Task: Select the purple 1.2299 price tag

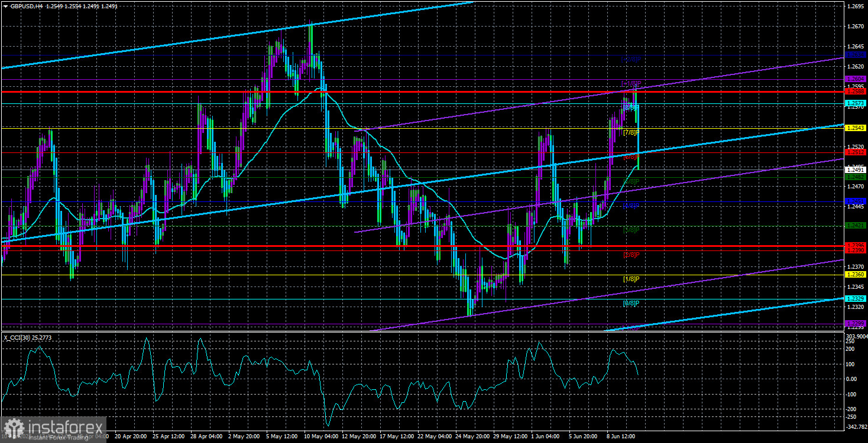Action: pos(856,324)
